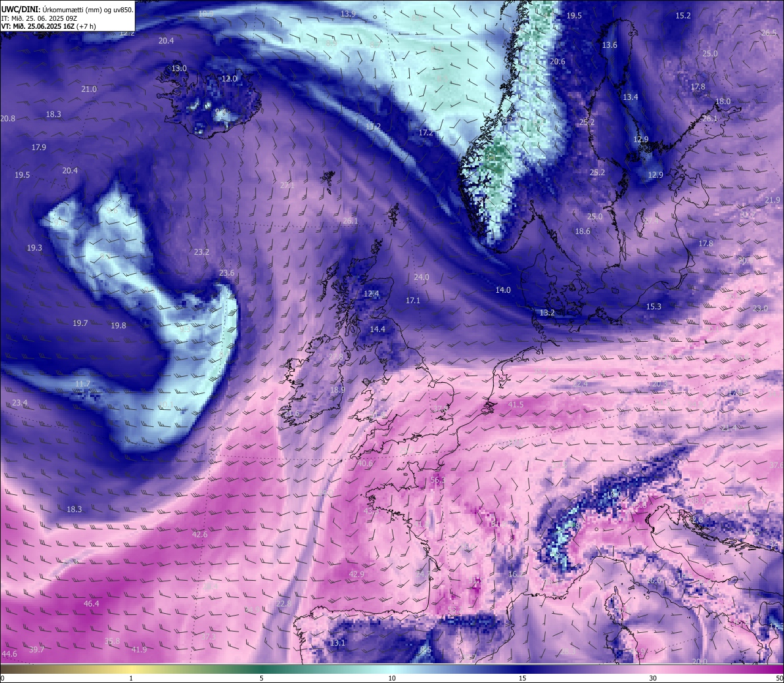Click the value 23.4 at the left edge

(x=20, y=403)
